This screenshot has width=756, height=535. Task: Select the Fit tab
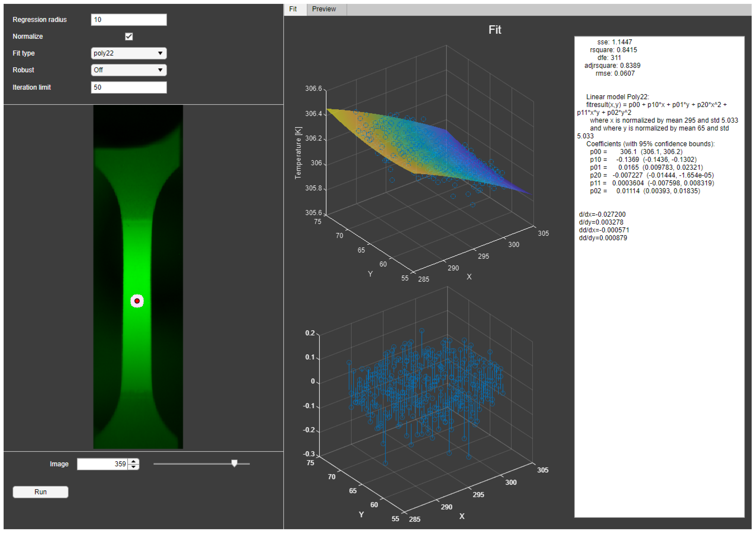pyautogui.click(x=293, y=9)
